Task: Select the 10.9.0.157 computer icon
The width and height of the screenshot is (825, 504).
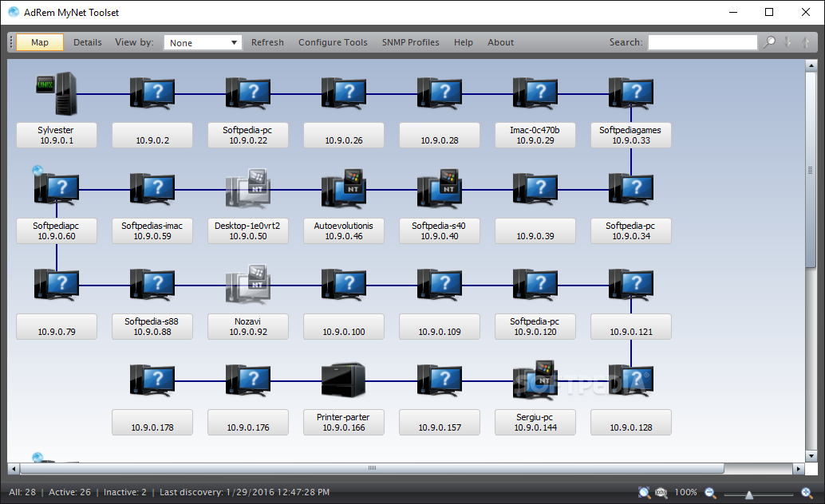Action: coord(440,380)
